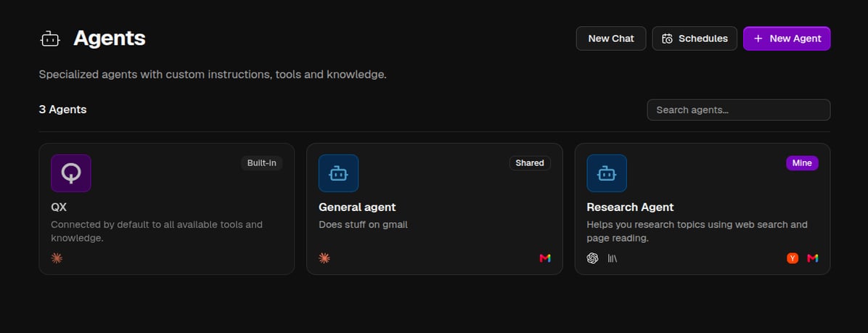Open the QX agent title
Viewport: 868px width, 333px height.
[59, 207]
